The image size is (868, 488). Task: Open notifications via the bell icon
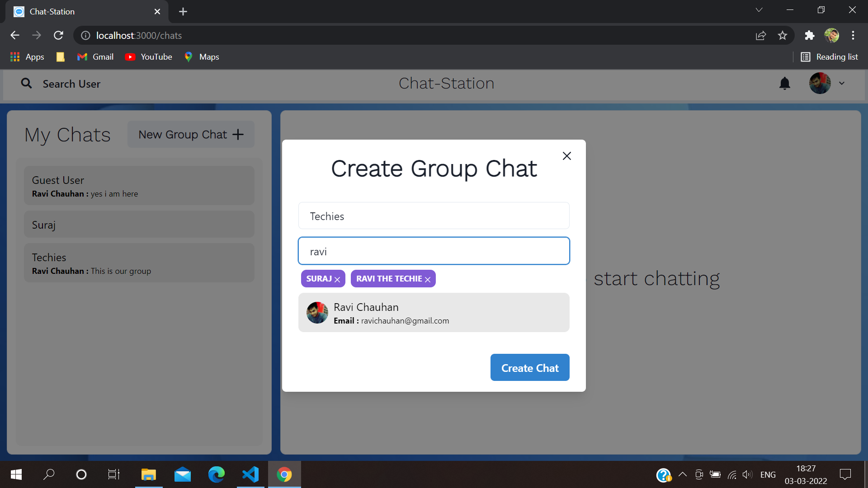[784, 83]
